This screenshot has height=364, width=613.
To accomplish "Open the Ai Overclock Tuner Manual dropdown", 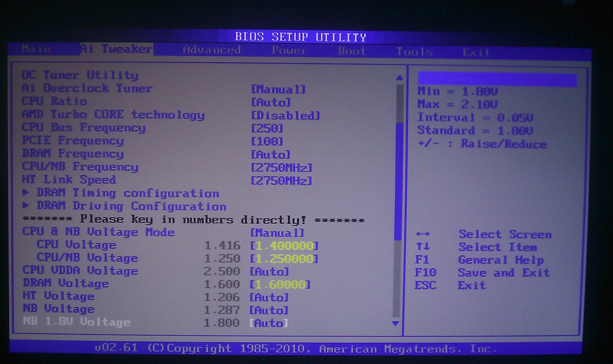I will click(278, 90).
